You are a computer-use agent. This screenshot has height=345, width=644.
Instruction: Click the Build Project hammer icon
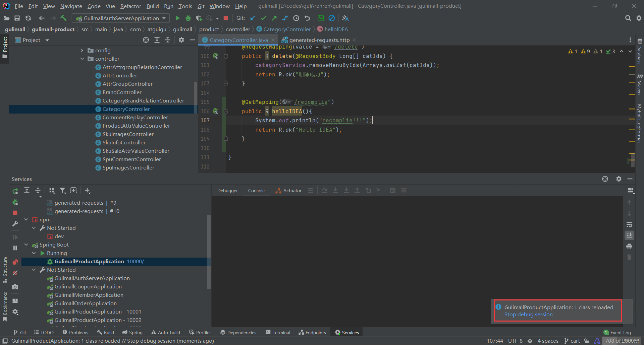pos(64,18)
